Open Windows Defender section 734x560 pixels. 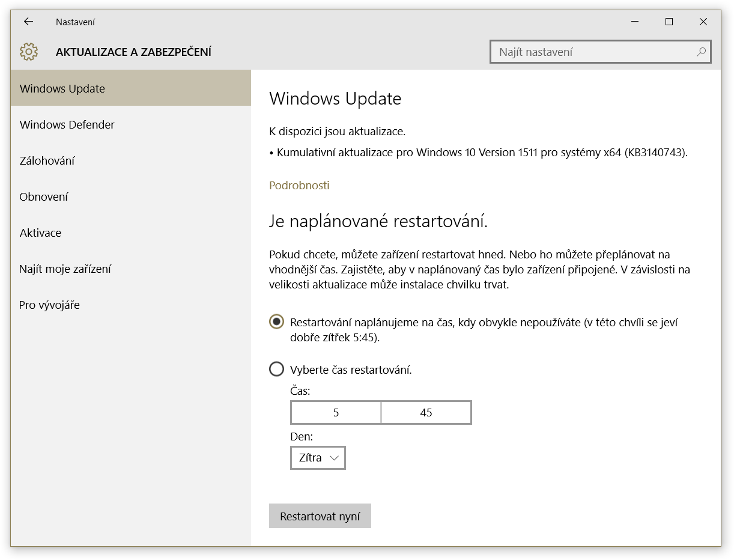pos(131,124)
